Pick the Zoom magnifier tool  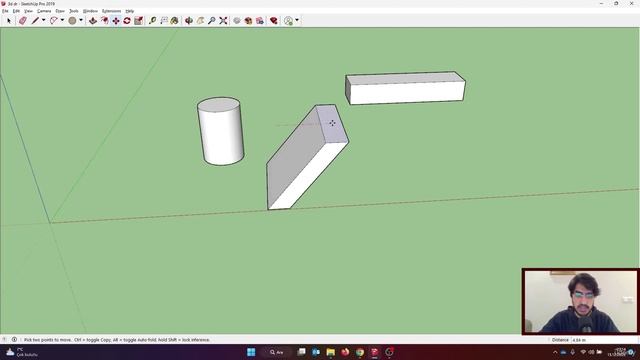pyautogui.click(x=211, y=20)
